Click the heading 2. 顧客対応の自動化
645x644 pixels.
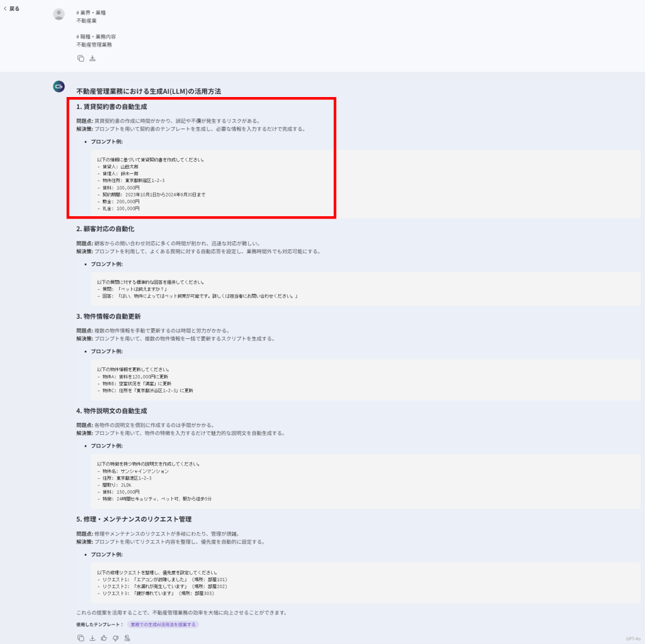click(105, 229)
